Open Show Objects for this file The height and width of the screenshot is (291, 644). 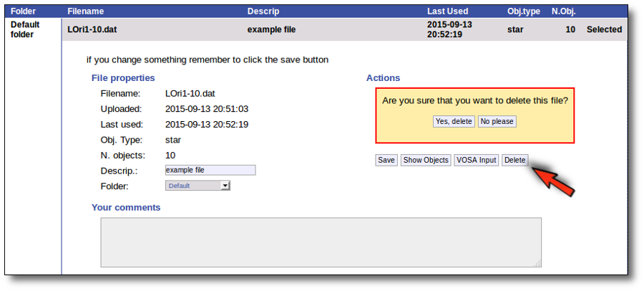[x=426, y=160]
